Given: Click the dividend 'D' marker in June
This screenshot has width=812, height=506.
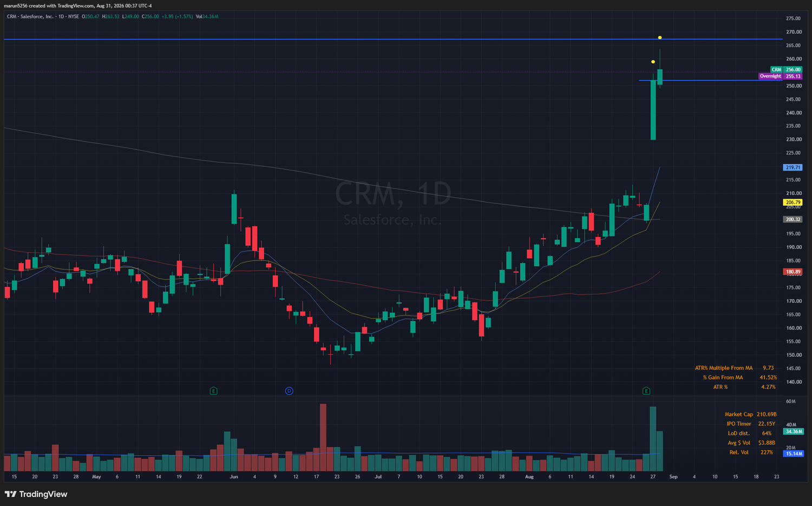Looking at the screenshot, I should point(289,391).
